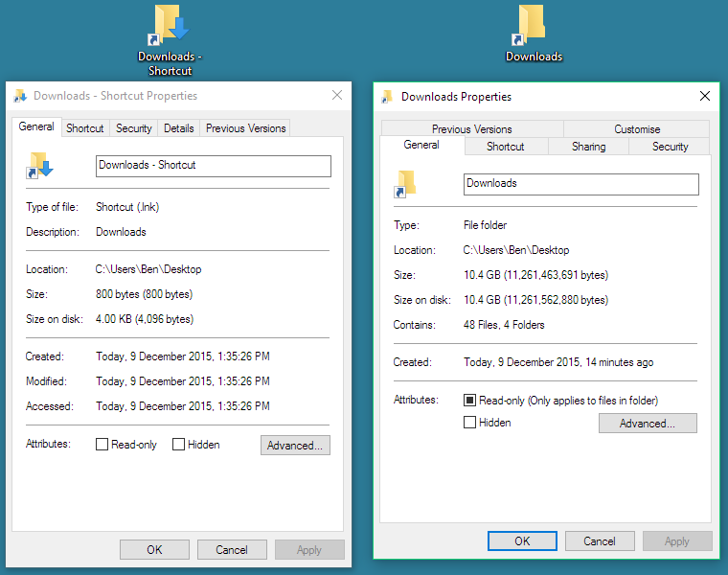Open the Customise tab
This screenshot has height=575, width=728.
(637, 128)
